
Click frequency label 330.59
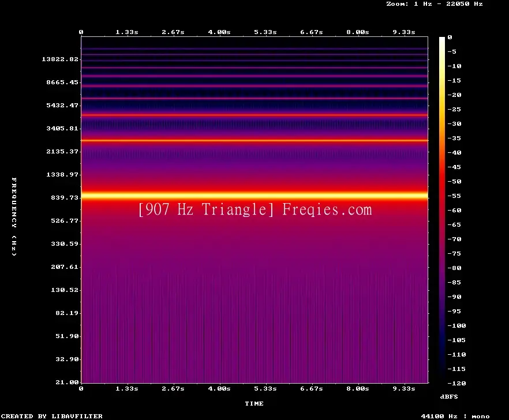[65, 244]
